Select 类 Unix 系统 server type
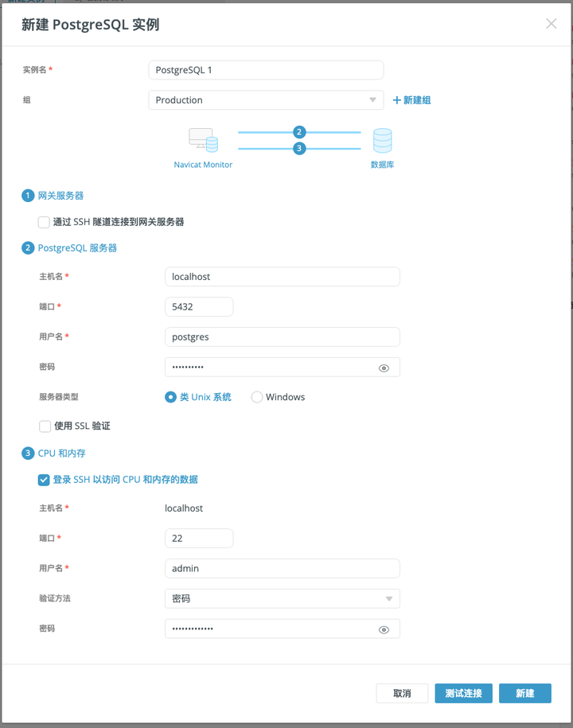573x728 pixels. click(x=170, y=397)
